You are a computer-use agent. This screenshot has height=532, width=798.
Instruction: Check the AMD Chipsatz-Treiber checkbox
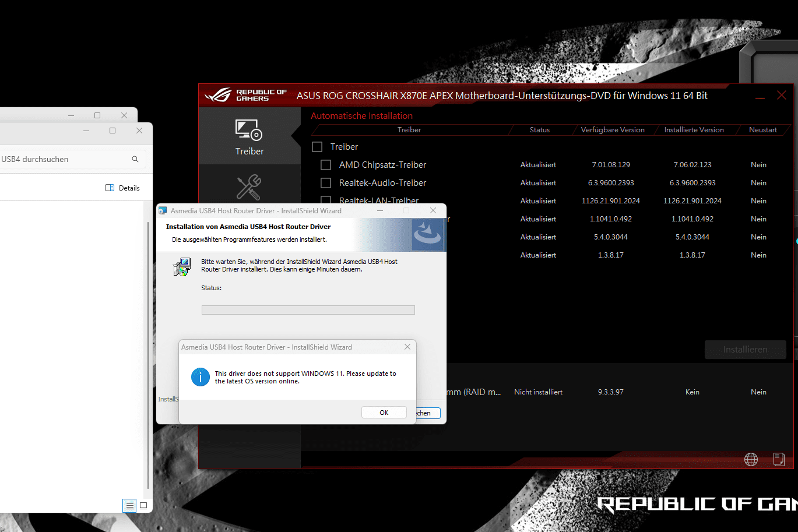326,165
